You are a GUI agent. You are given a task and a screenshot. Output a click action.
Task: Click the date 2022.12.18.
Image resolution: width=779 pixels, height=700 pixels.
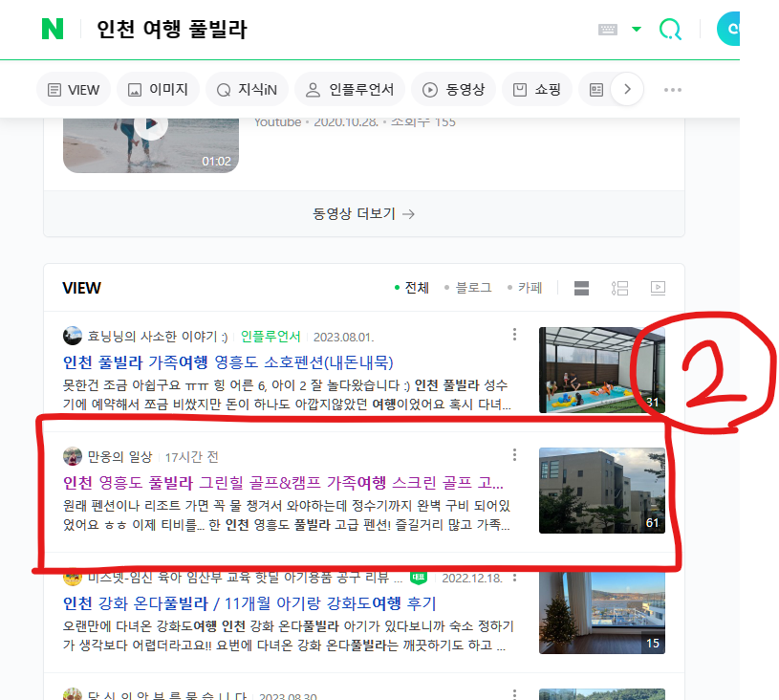(472, 578)
